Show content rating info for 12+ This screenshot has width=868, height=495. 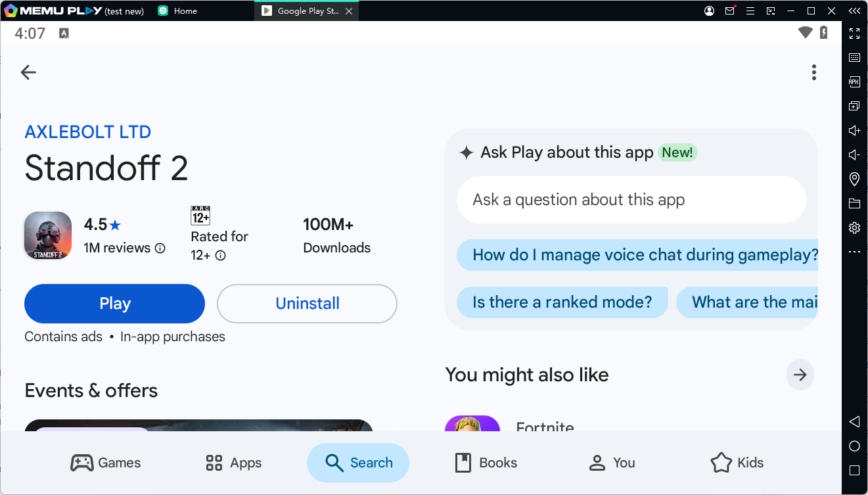[x=221, y=256]
